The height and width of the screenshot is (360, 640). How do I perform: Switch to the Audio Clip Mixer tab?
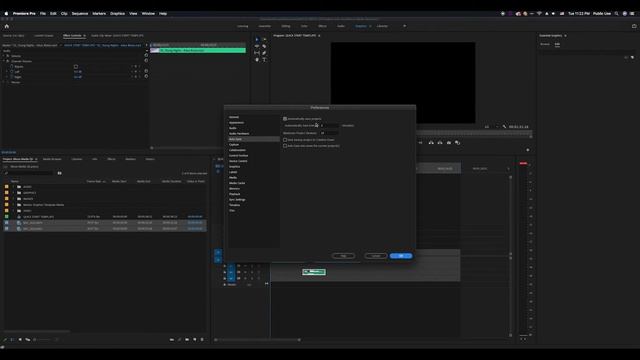[x=117, y=36]
